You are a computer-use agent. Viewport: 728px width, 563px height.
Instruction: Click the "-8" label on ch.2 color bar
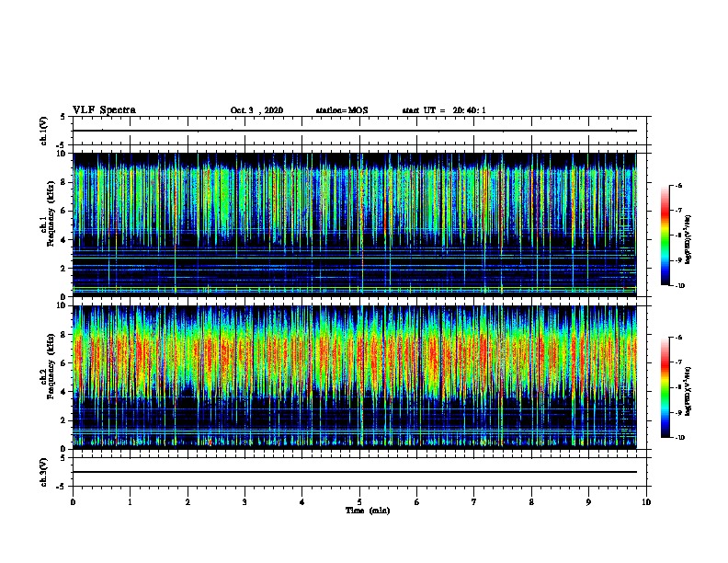[x=678, y=387]
